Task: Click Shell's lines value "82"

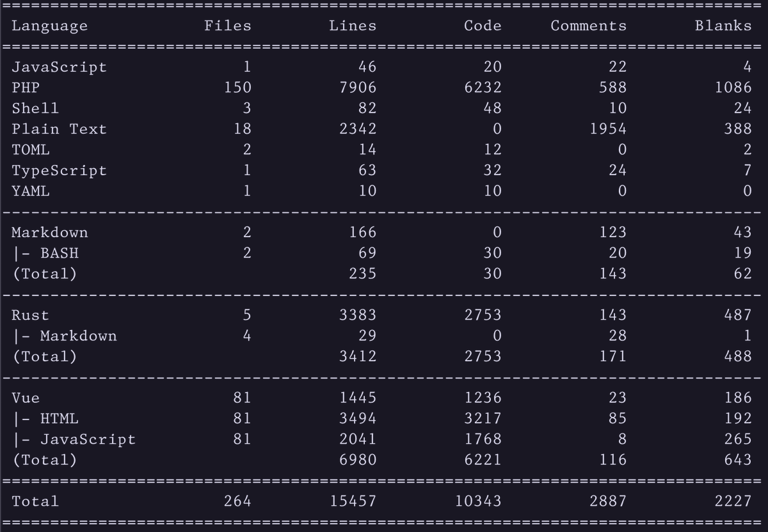Action: point(367,108)
